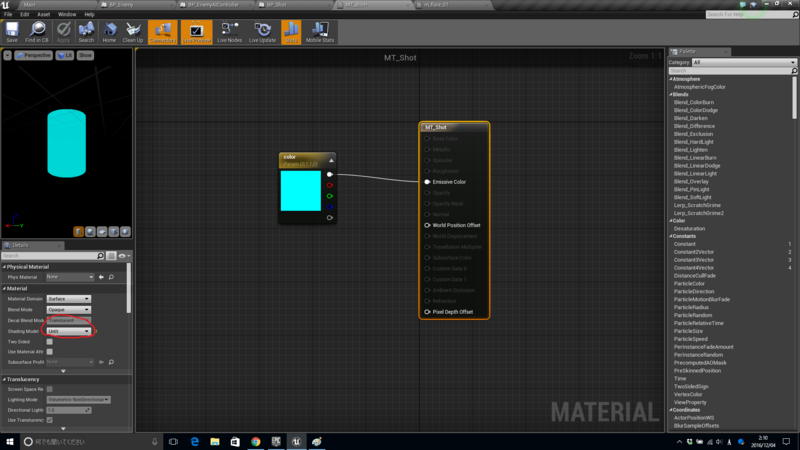800x450 pixels.
Task: Click World Position Offset input pin
Action: tap(427, 226)
